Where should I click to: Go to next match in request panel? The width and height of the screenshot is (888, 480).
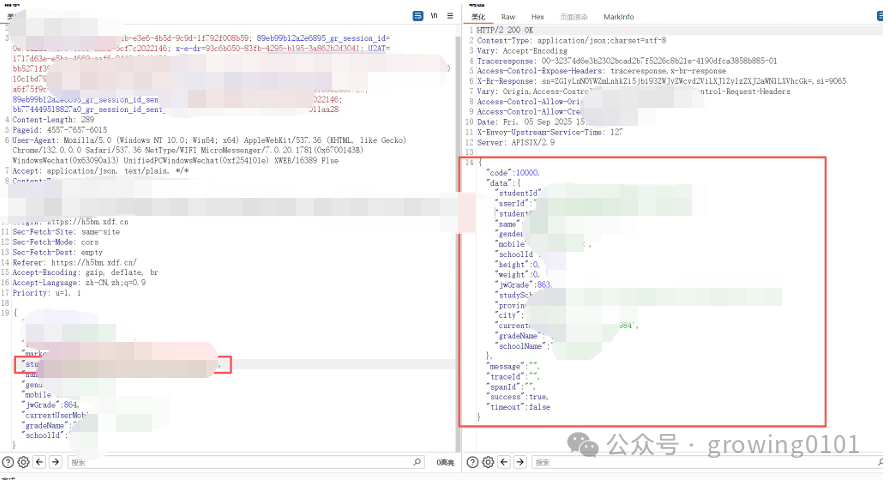[x=56, y=462]
